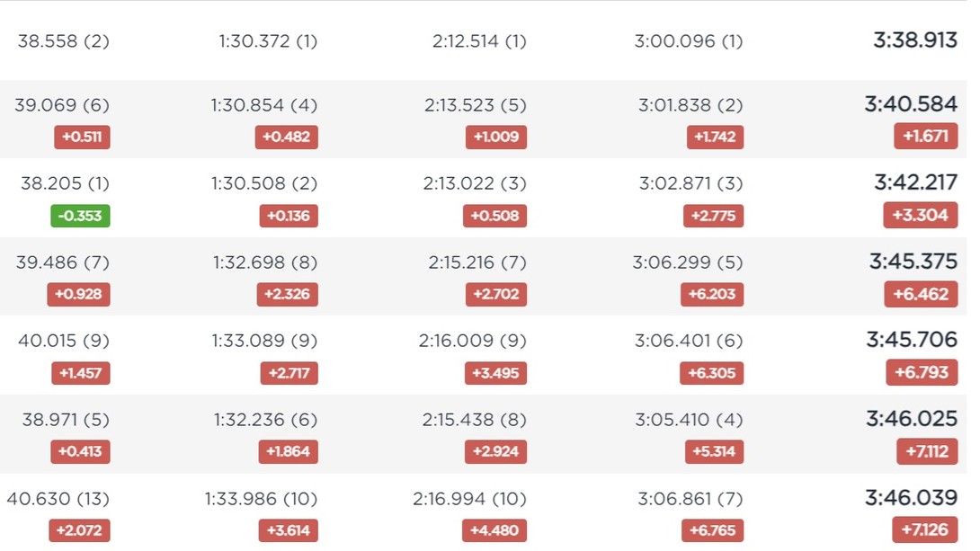The height and width of the screenshot is (551, 980).
Task: Select split time 3:05.410 (4)
Action: 690,419
